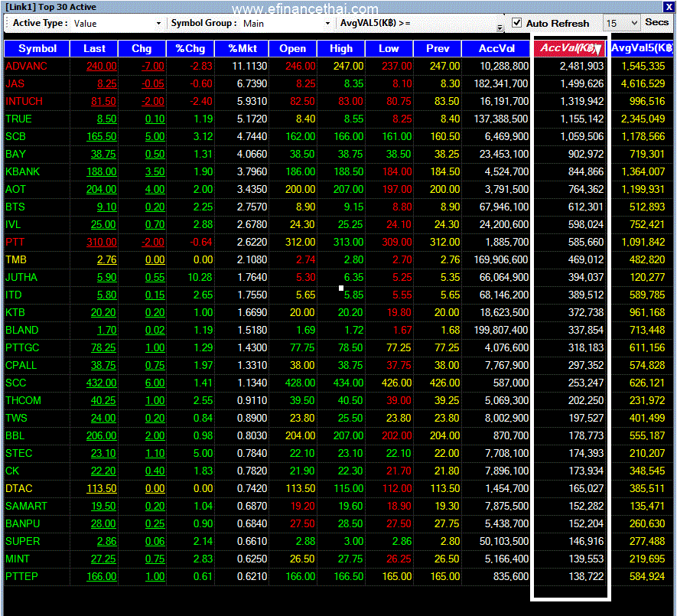Image resolution: width=677 pixels, height=616 pixels.
Task: Click %Chg value 10.28 for JUTHA
Action: [200, 277]
